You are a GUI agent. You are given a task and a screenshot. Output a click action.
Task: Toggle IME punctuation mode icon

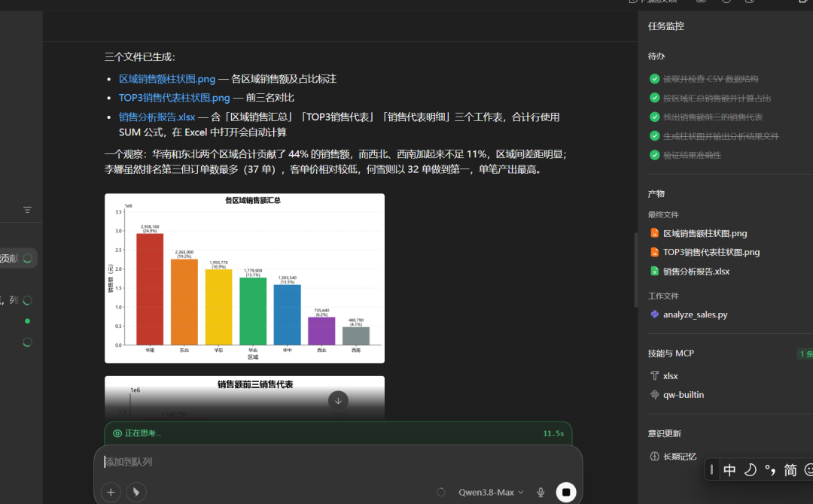click(770, 470)
